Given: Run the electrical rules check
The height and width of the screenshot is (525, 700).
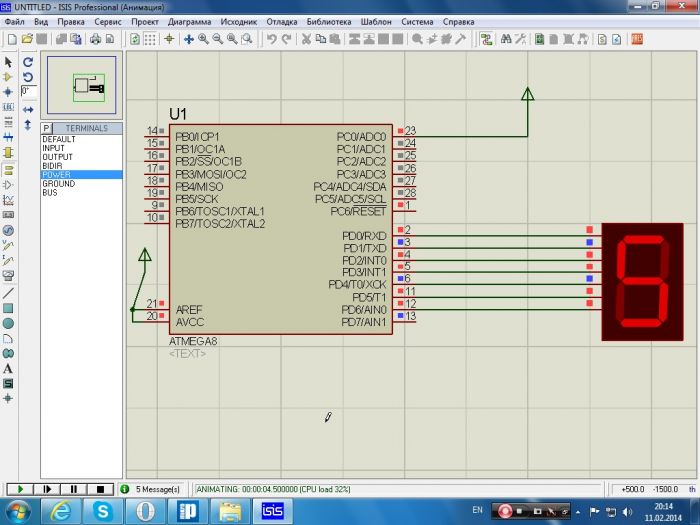Looking at the screenshot, I should point(616,39).
